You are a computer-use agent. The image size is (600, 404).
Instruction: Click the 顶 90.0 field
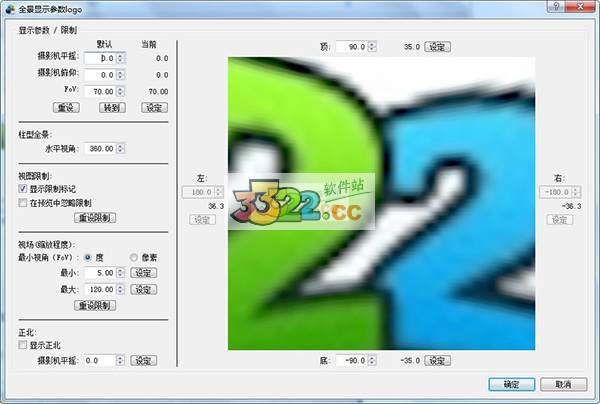(352, 47)
